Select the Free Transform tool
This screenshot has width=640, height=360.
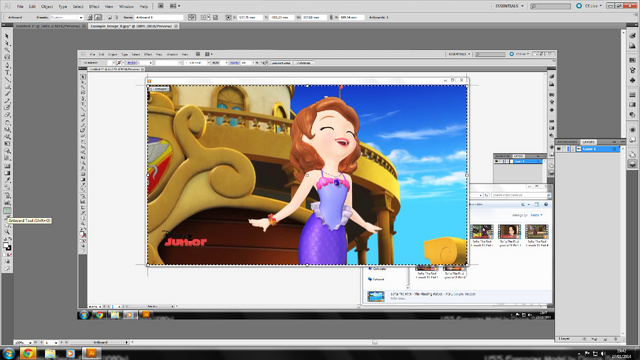point(7,144)
